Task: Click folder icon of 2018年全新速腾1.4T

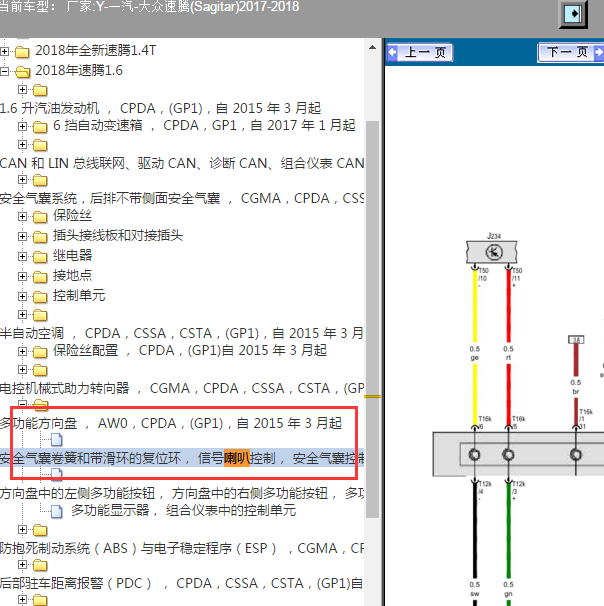Action: click(x=22, y=51)
